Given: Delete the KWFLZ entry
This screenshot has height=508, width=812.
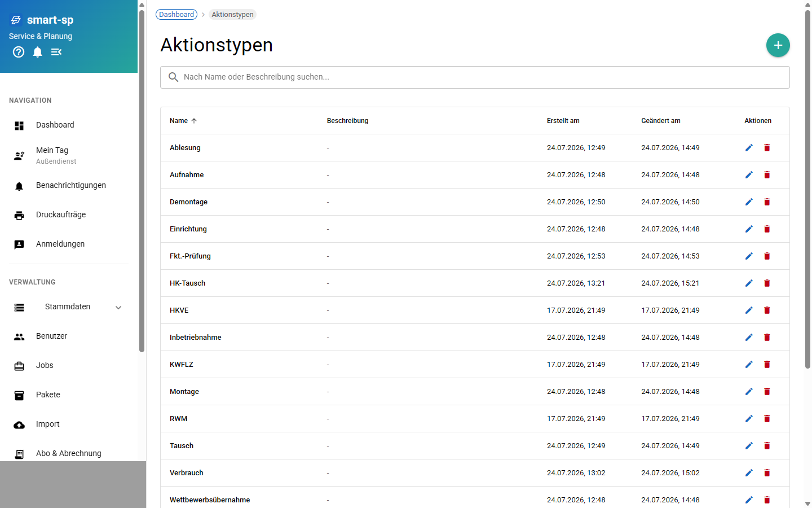Looking at the screenshot, I should [767, 365].
